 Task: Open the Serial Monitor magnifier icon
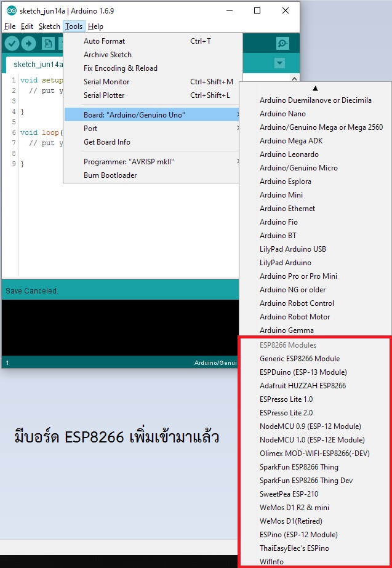tap(282, 44)
